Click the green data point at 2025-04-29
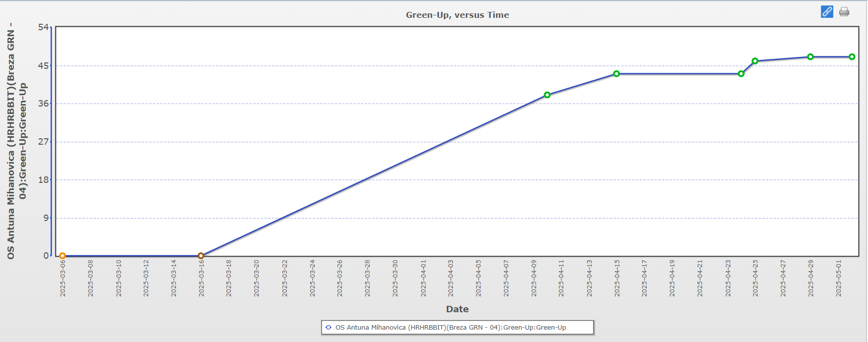 coord(811,57)
